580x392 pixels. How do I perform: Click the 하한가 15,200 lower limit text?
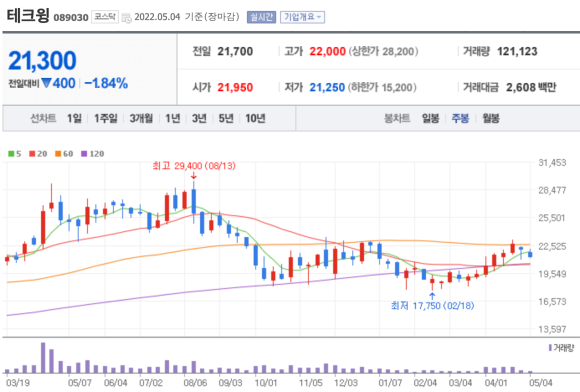[x=382, y=88]
